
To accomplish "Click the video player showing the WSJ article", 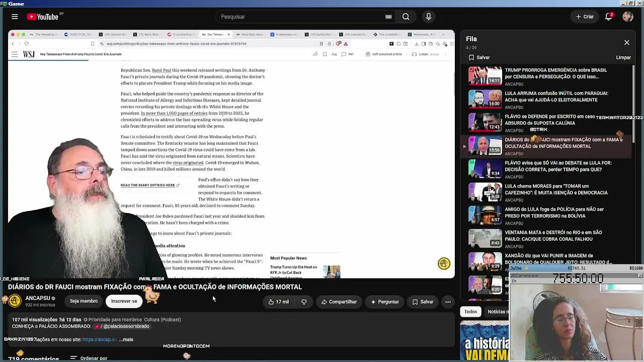I will click(231, 154).
